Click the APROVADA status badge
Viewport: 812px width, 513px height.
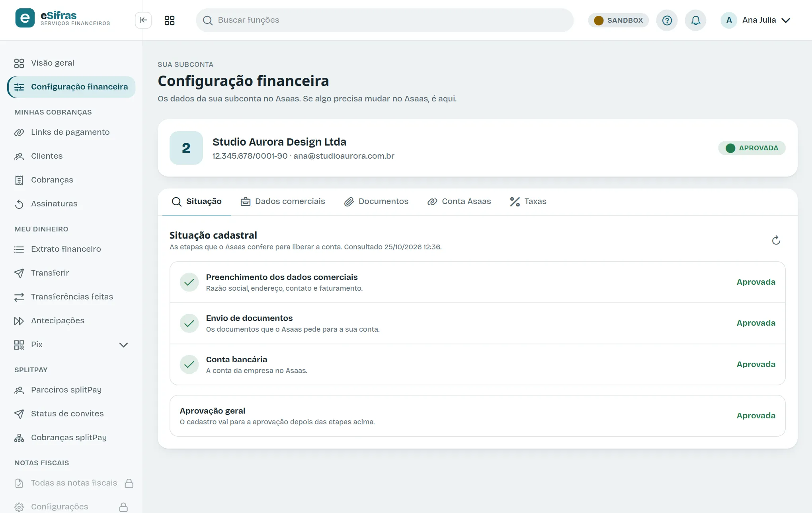coord(751,148)
